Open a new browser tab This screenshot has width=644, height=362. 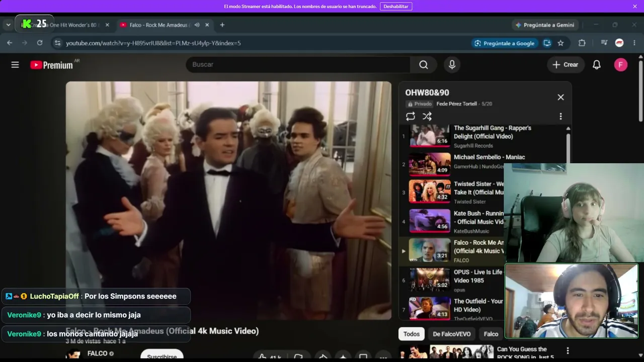[222, 25]
